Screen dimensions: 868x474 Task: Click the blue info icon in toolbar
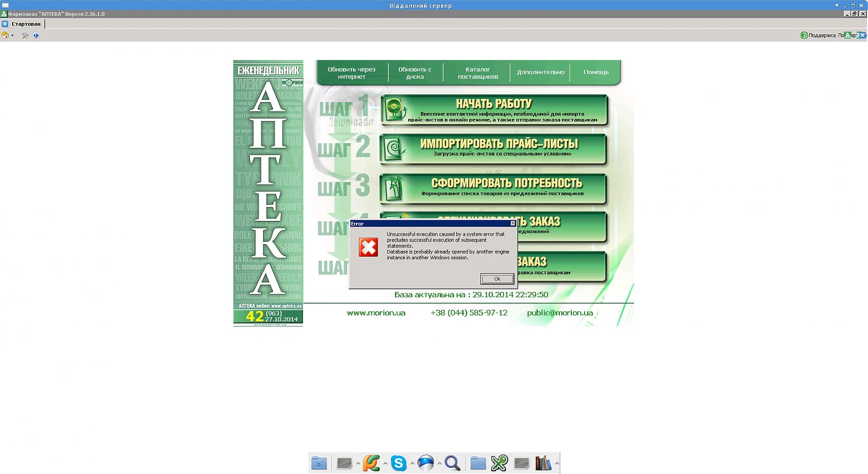(36, 35)
